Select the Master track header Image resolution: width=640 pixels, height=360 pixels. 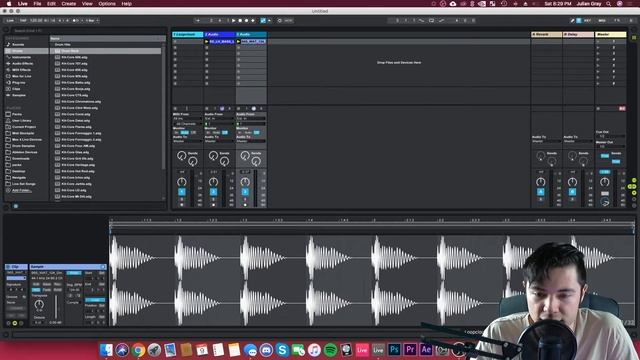point(610,35)
